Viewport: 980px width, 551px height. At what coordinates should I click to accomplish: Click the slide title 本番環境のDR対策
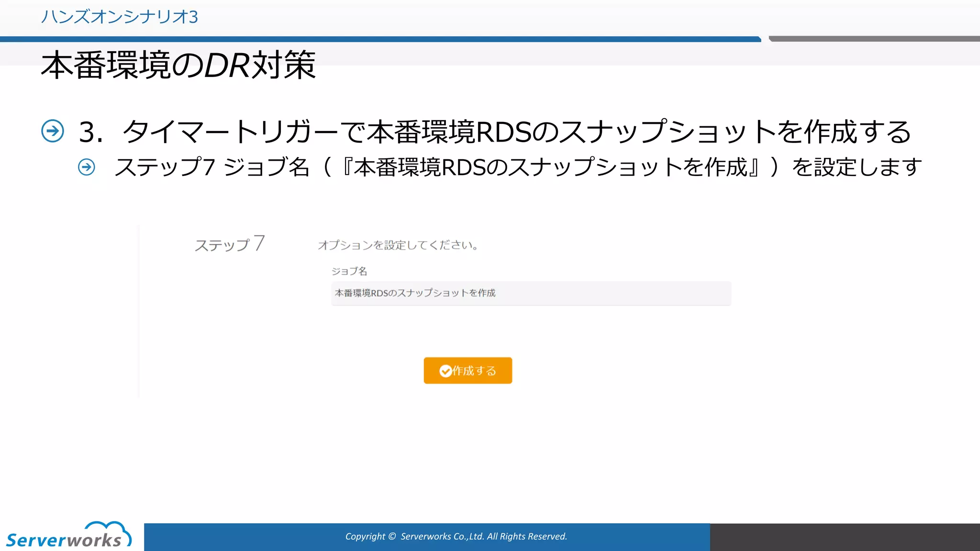[x=178, y=65]
